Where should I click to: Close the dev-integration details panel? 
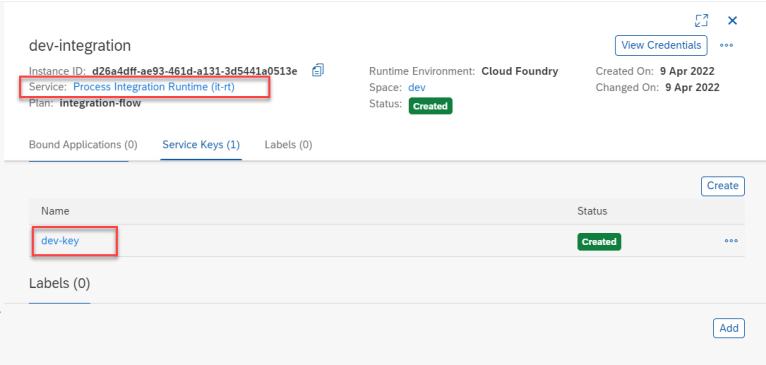732,21
